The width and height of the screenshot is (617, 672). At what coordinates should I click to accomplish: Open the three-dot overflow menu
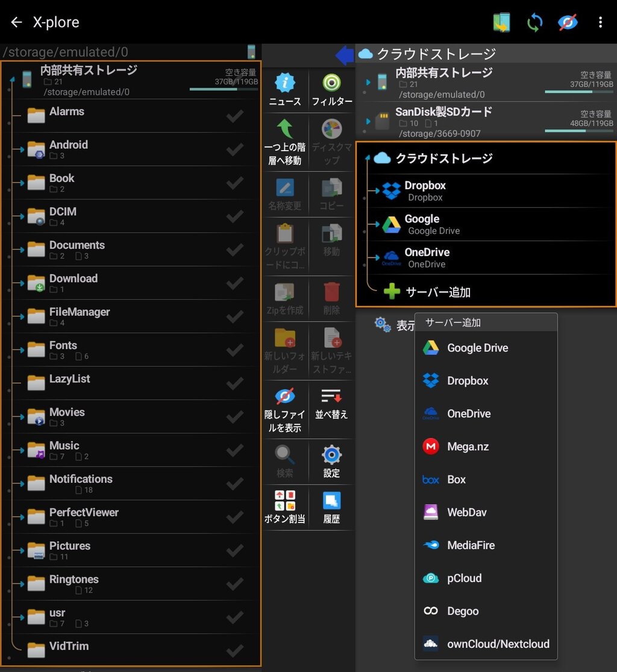coord(600,22)
